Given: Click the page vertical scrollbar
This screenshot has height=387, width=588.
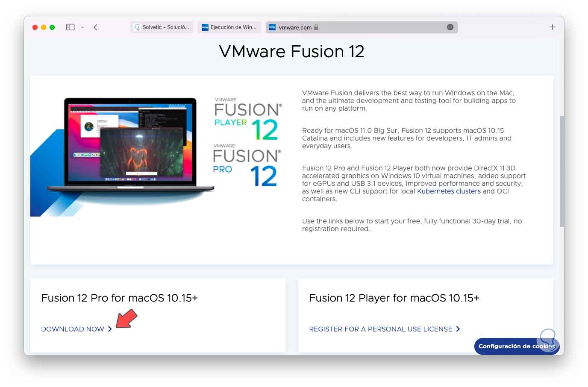Looking at the screenshot, I should pos(562,171).
